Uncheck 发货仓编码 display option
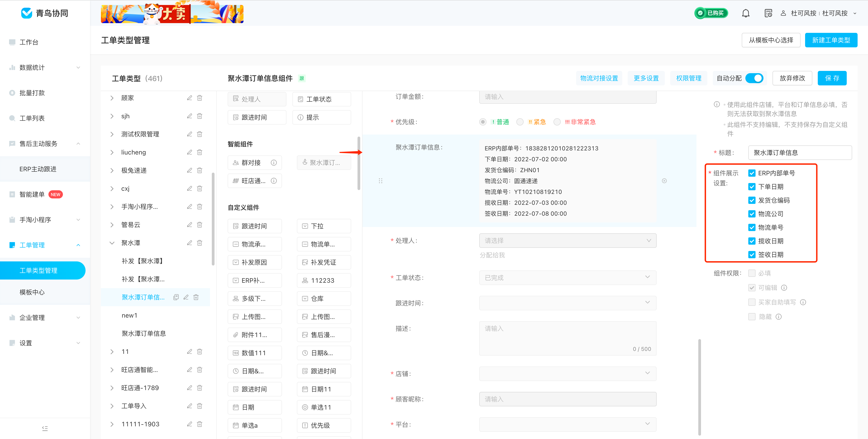The width and height of the screenshot is (868, 439). (x=752, y=200)
